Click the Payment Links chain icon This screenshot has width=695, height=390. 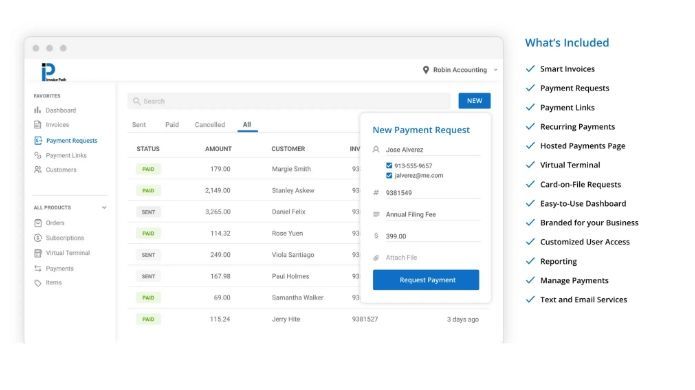tap(38, 156)
